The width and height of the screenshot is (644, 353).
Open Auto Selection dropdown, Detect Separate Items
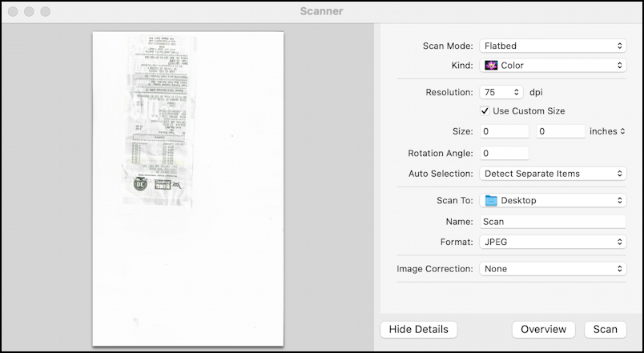click(553, 174)
